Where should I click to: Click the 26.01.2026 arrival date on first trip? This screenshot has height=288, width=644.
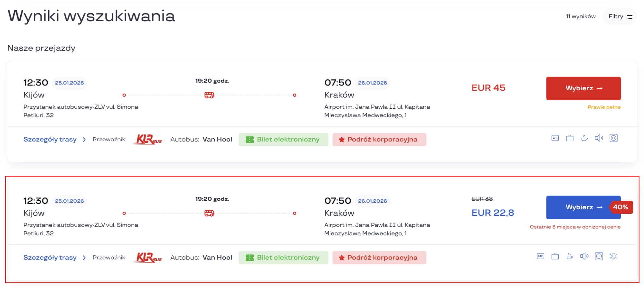pos(372,83)
